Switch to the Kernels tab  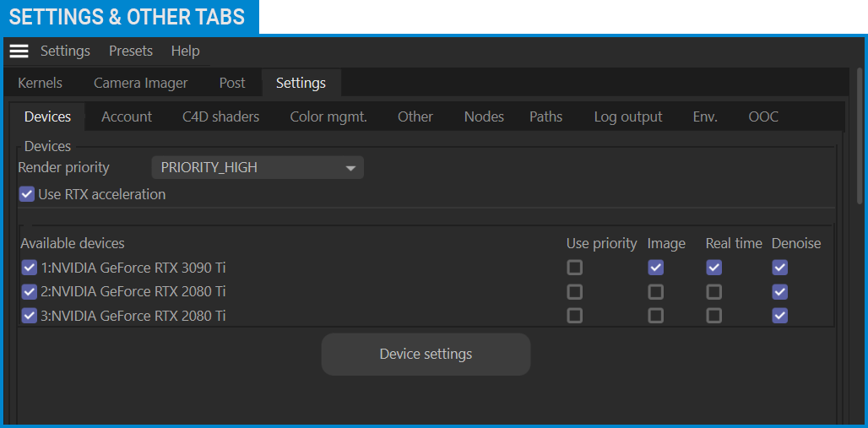coord(40,83)
